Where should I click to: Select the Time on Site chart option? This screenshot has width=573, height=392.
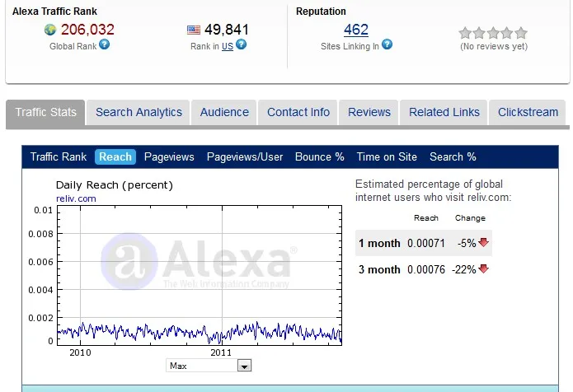click(x=387, y=157)
